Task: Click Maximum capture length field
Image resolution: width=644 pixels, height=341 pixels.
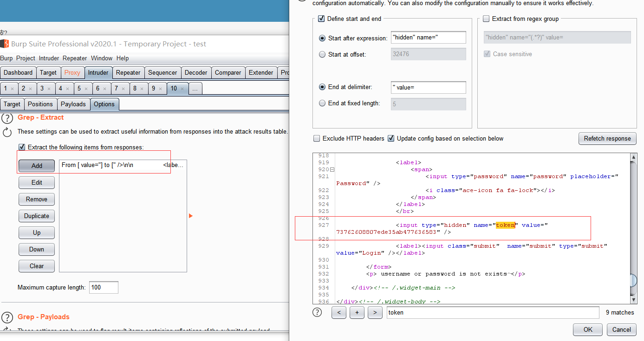Action: click(x=104, y=287)
